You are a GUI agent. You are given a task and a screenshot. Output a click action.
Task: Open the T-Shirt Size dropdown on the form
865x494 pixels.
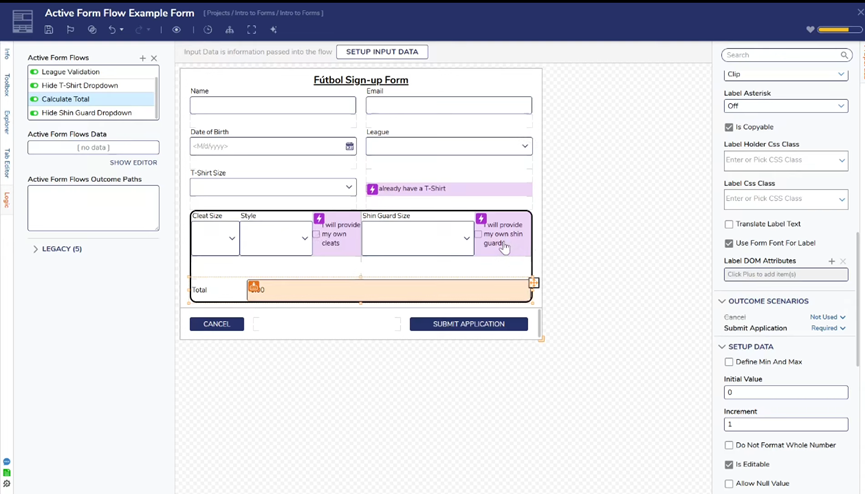273,187
